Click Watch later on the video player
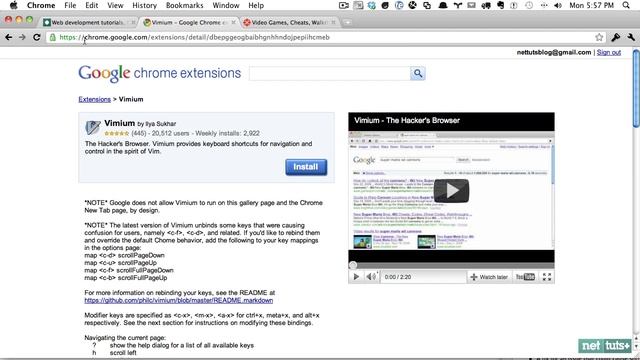 click(x=489, y=277)
